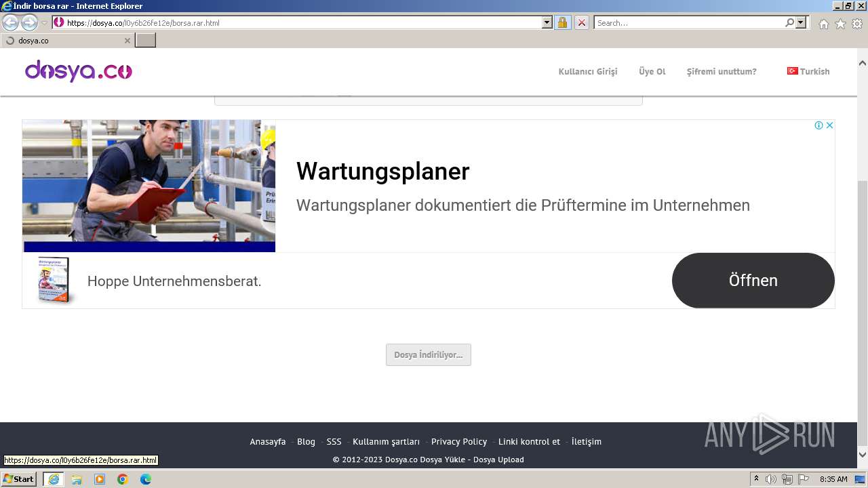Click the search magnifier icon

pyautogui.click(x=789, y=22)
